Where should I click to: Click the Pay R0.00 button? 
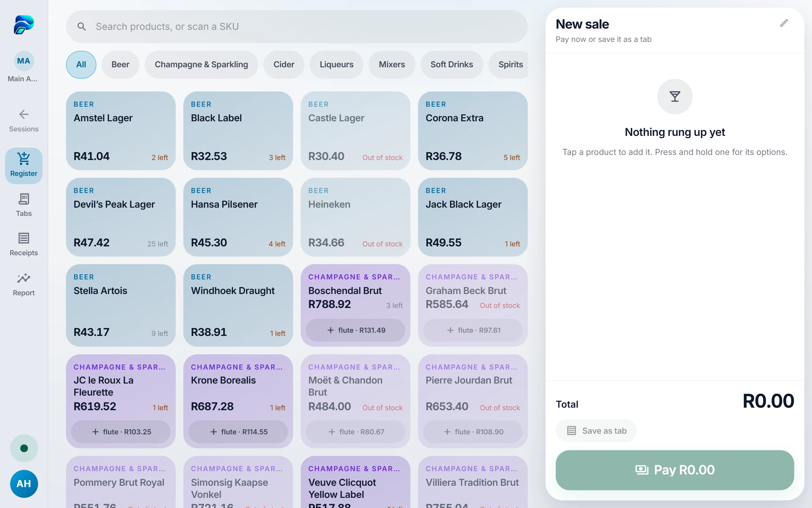click(x=675, y=470)
